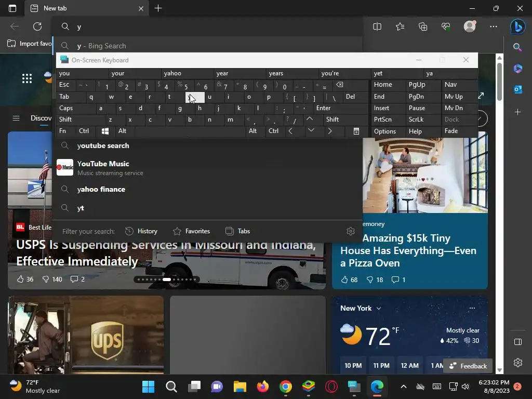
Task: Open weather card more options ellipsis
Action: 472,308
